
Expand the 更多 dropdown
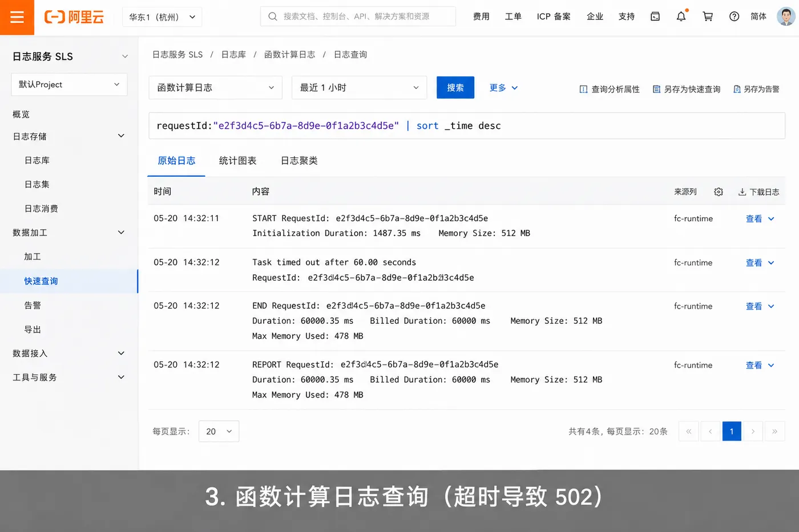[x=503, y=88]
